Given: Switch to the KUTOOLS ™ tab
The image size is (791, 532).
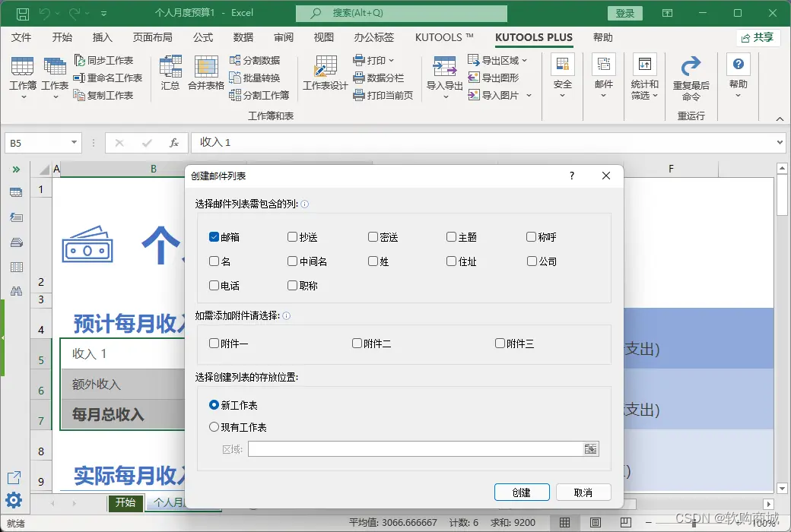Looking at the screenshot, I should tap(444, 37).
